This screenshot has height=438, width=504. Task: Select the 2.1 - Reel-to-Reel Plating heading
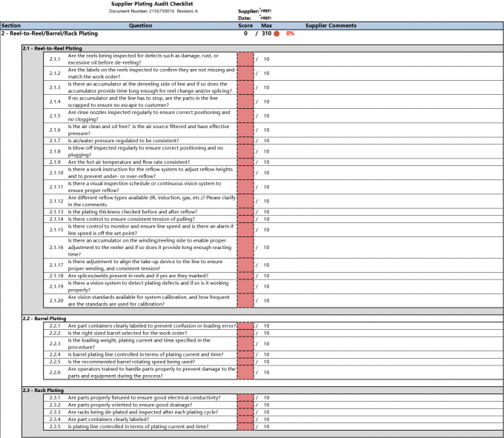tap(52, 48)
